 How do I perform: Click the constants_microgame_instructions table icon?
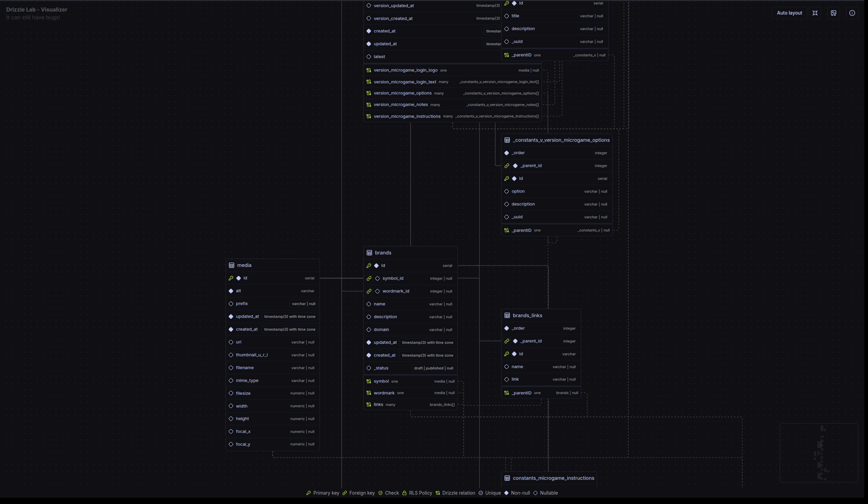tap(507, 478)
